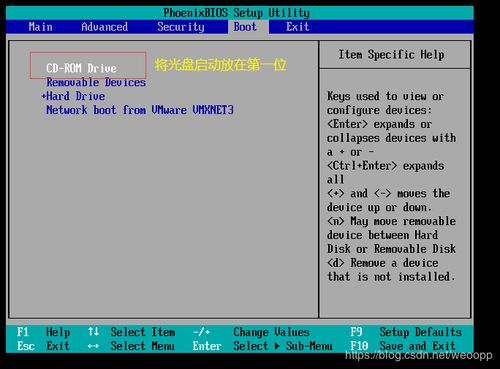Image resolution: width=500 pixels, height=369 pixels.
Task: Click the blog.csdn.net watermark link
Action: pos(419,355)
